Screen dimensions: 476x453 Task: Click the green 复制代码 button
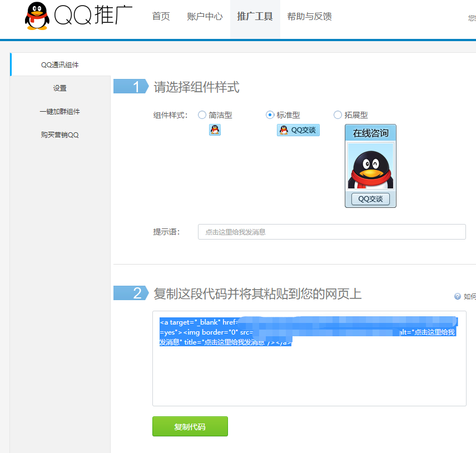point(190,426)
